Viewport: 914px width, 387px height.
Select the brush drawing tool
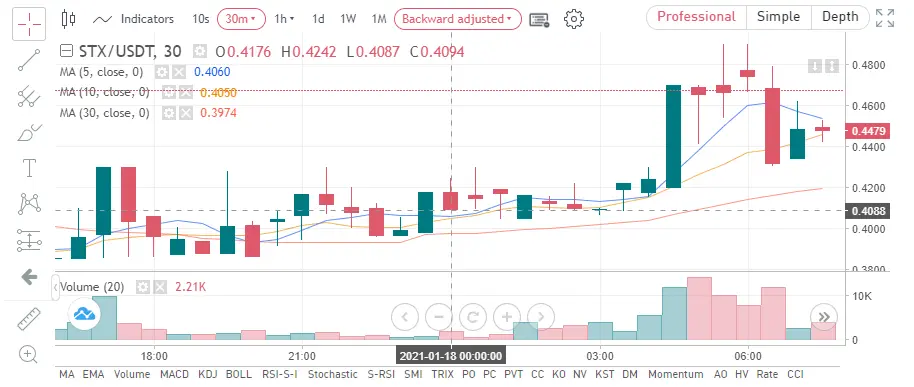pyautogui.click(x=29, y=132)
